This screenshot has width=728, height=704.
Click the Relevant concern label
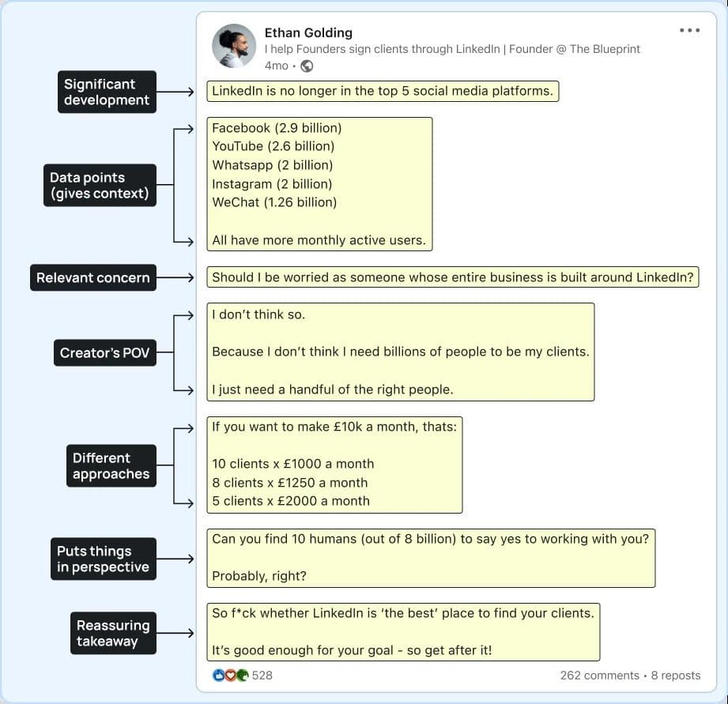92,278
